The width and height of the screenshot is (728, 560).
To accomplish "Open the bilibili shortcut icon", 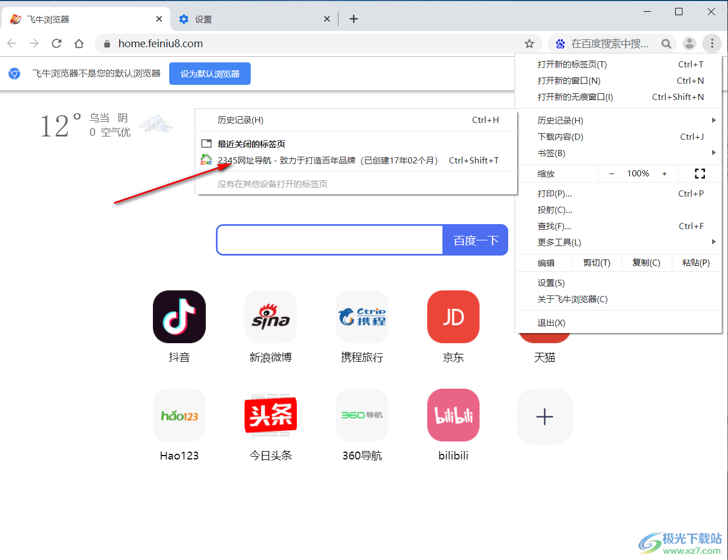I will point(453,415).
